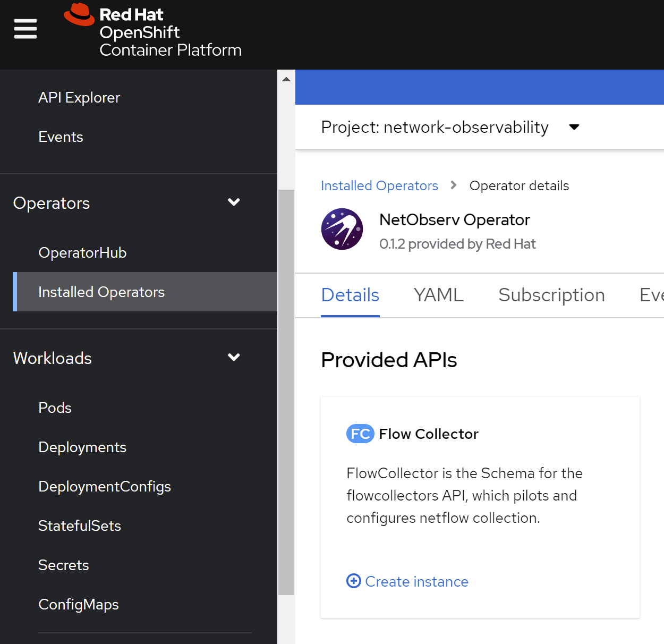
Task: Switch to the YAML tab
Action: pyautogui.click(x=438, y=295)
